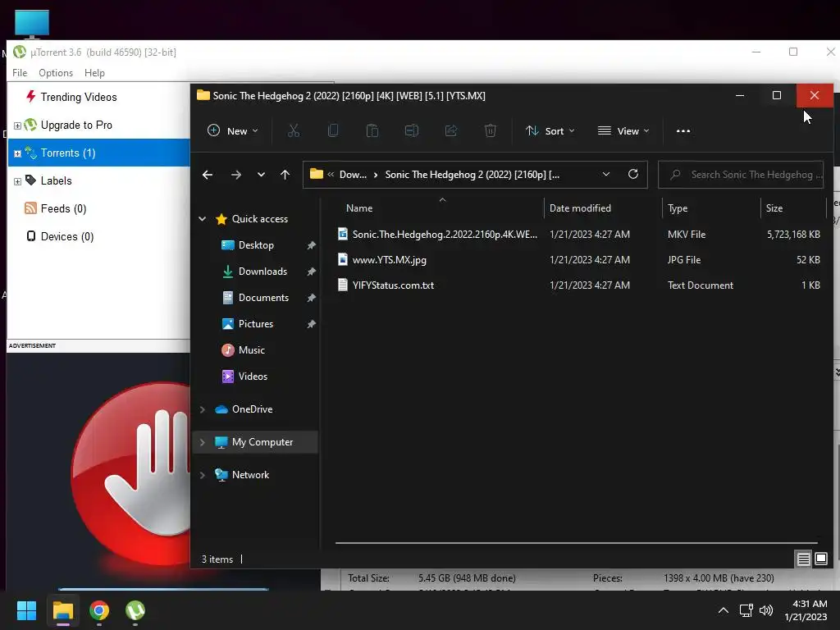Open Windows Start menu on taskbar
Viewport: 840px width, 630px height.
click(26, 610)
